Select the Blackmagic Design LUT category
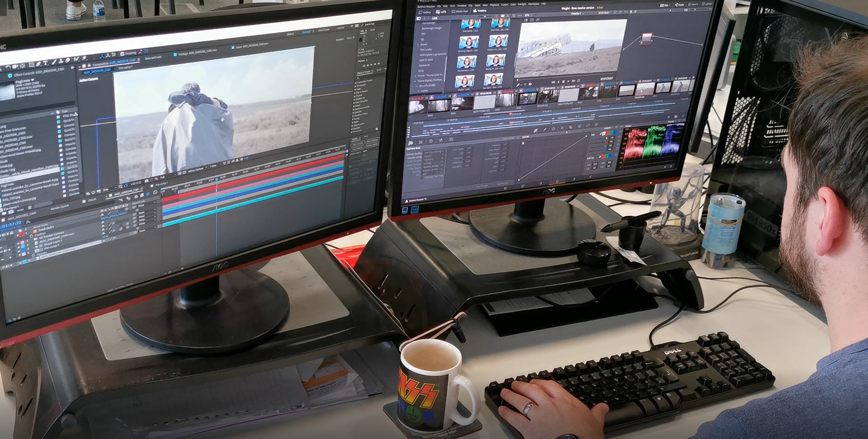The height and width of the screenshot is (439, 868). tap(431, 28)
